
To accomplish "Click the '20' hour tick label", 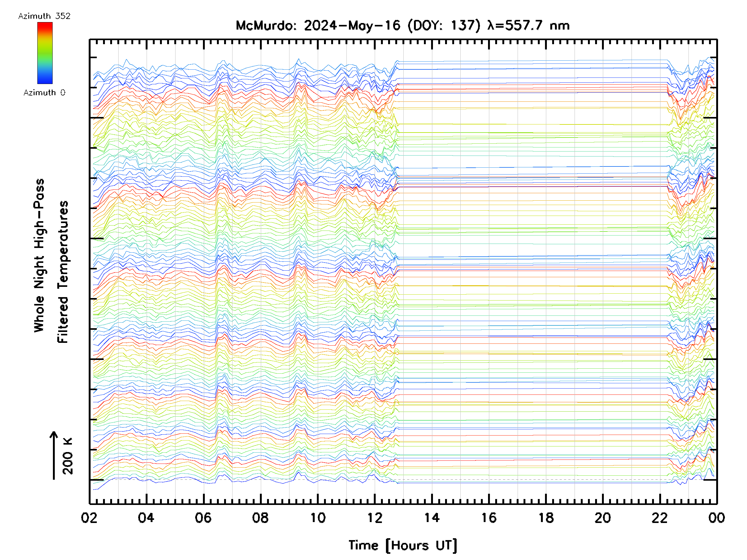I will [603, 518].
